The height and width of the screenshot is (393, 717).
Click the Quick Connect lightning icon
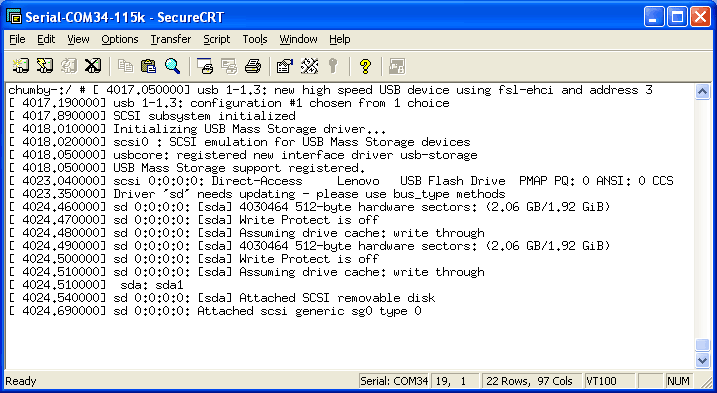click(x=45, y=66)
